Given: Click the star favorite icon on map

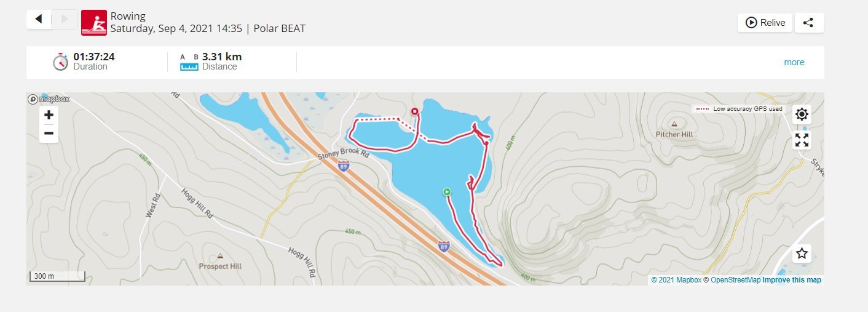Looking at the screenshot, I should pyautogui.click(x=802, y=254).
